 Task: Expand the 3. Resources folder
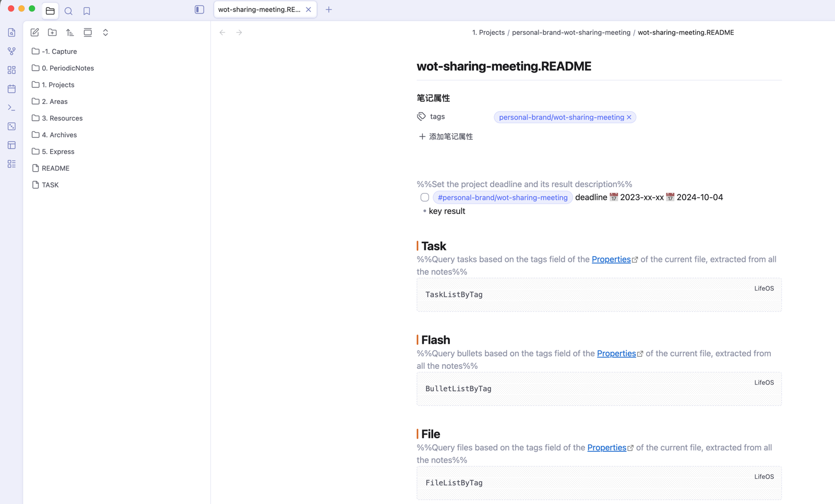57,118
